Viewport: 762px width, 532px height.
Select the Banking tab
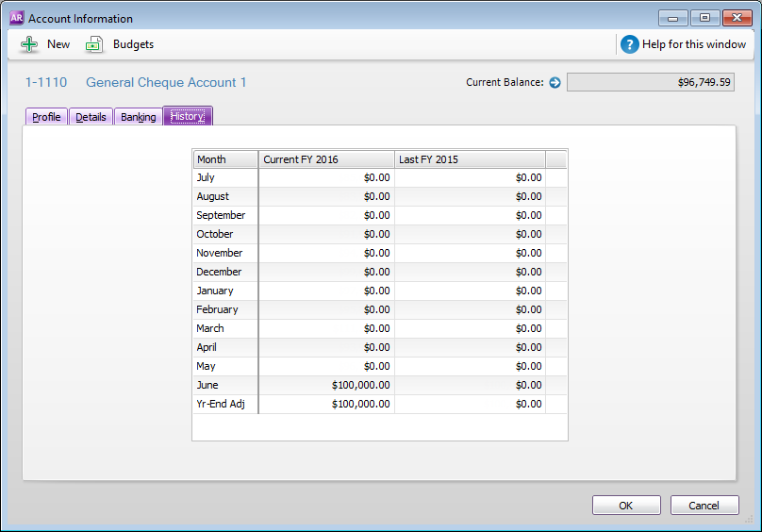tap(138, 117)
